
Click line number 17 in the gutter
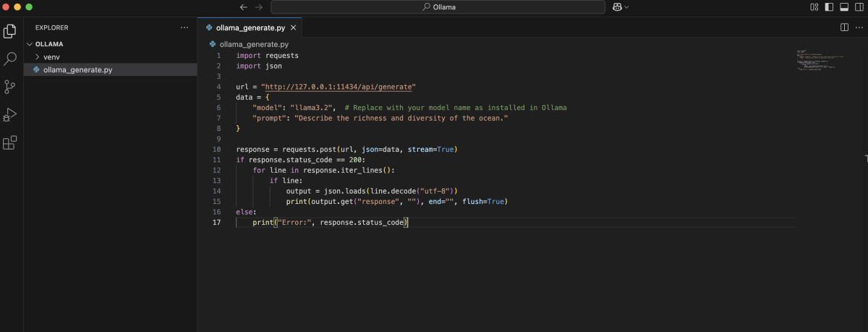(x=216, y=222)
